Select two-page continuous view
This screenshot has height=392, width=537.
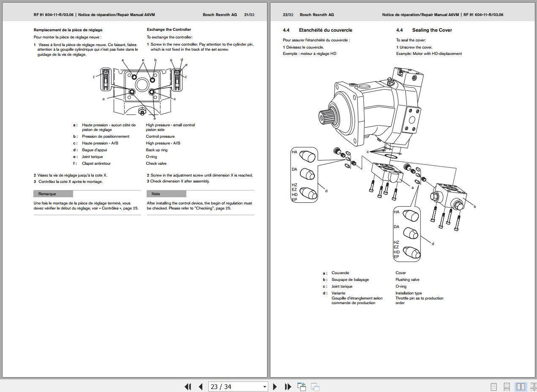tap(533, 387)
